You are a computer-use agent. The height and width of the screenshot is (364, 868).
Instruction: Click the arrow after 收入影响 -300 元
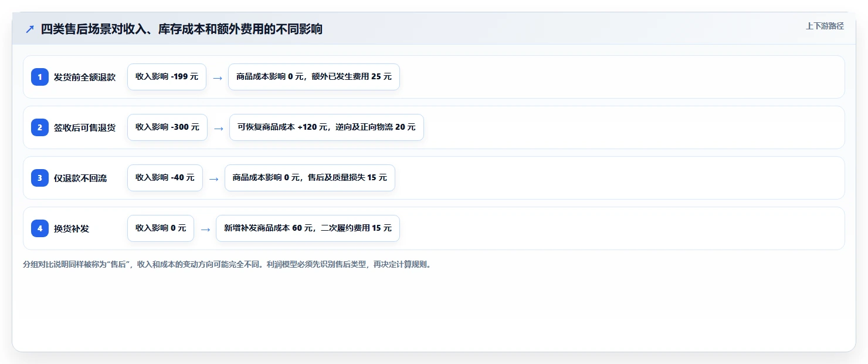219,128
